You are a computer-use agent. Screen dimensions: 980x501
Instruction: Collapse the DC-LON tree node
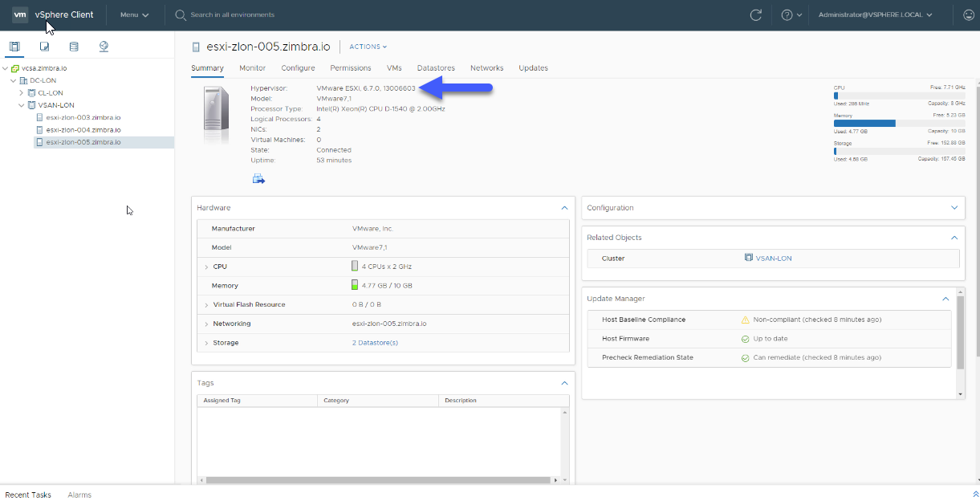click(14, 80)
